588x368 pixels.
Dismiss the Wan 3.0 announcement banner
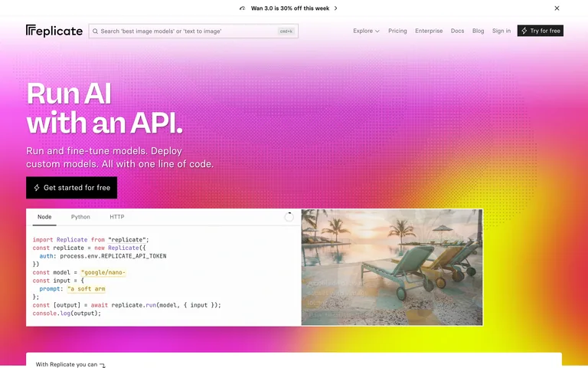557,8
